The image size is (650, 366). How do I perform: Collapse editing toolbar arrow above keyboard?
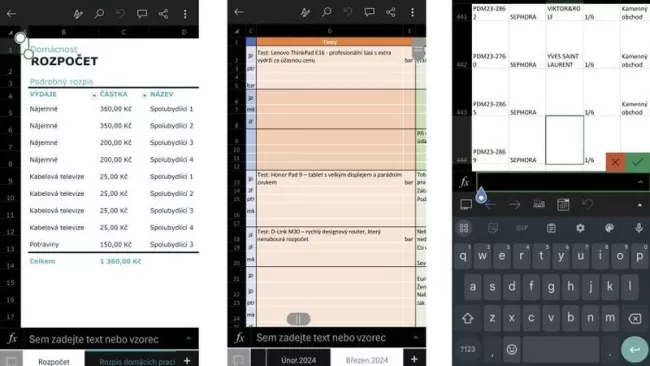640,205
